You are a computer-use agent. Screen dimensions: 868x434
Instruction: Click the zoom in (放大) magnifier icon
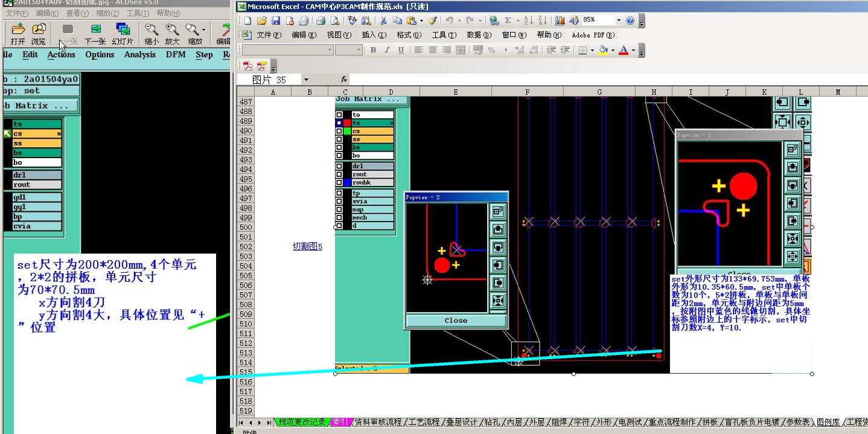pyautogui.click(x=172, y=30)
